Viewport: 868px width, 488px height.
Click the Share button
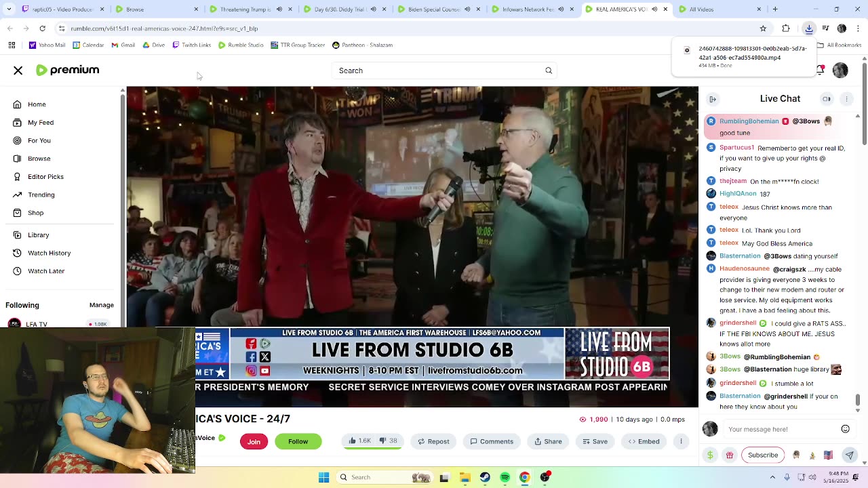pos(548,441)
